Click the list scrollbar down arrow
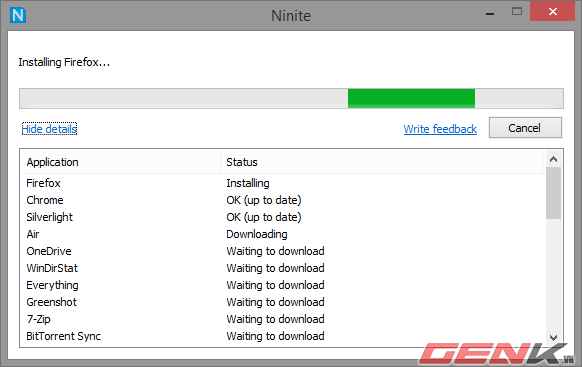Screen dimensions: 582x367 pos(553,337)
